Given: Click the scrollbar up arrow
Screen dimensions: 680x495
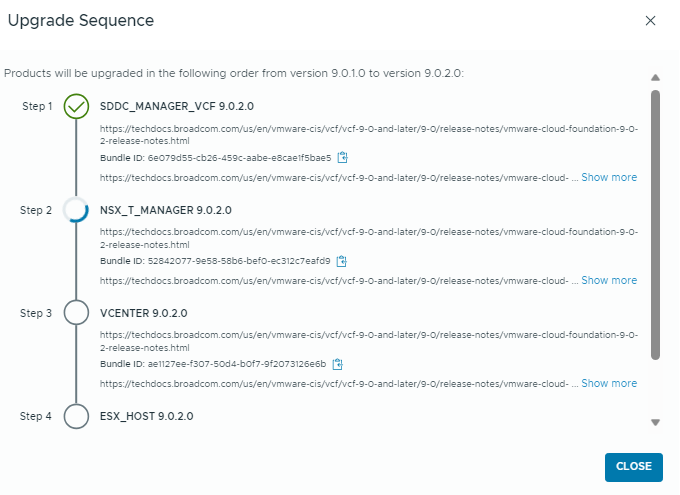Looking at the screenshot, I should 656,78.
